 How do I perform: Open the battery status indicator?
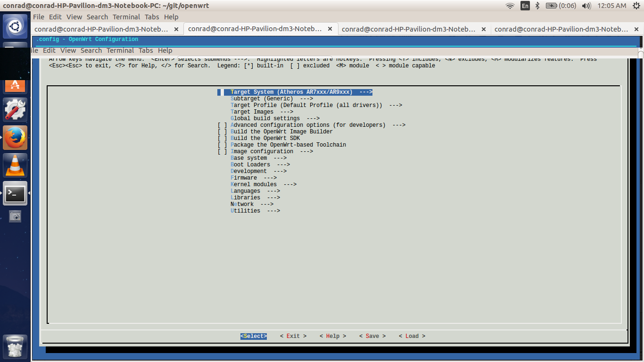[561, 6]
